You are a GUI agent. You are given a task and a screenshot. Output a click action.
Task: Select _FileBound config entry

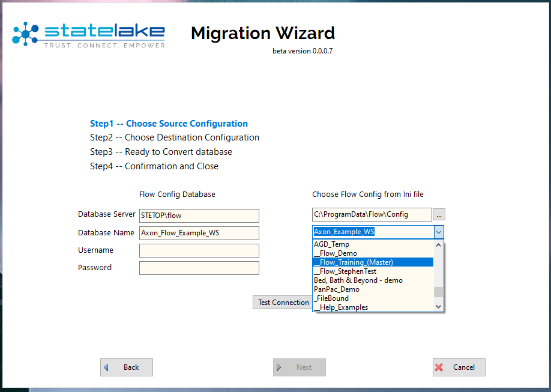tap(373, 298)
